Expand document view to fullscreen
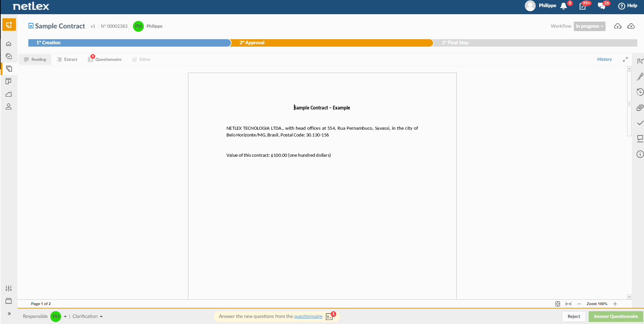This screenshot has height=324, width=644. 625,59
